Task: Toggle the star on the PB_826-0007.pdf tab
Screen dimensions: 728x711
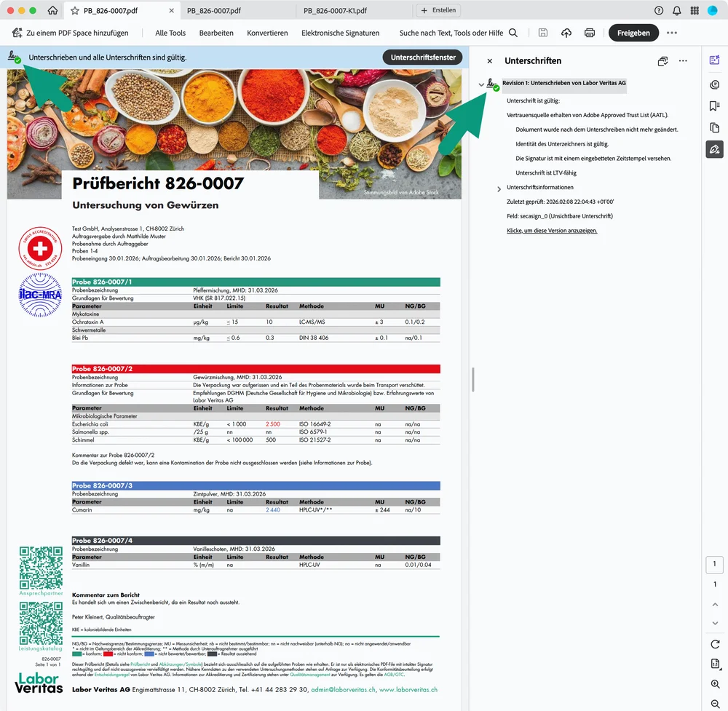Action: coord(75,11)
